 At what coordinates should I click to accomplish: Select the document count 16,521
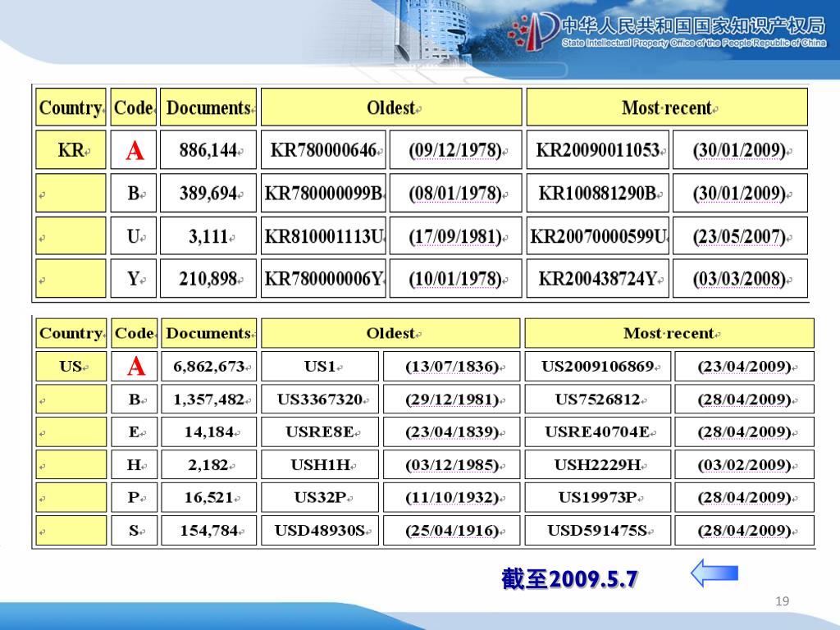point(209,498)
